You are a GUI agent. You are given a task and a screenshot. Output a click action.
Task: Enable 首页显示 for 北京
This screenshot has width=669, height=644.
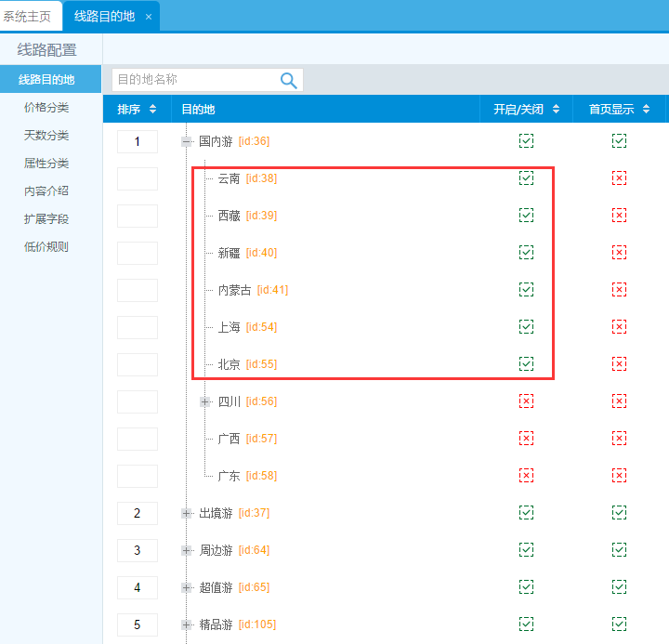(x=619, y=364)
